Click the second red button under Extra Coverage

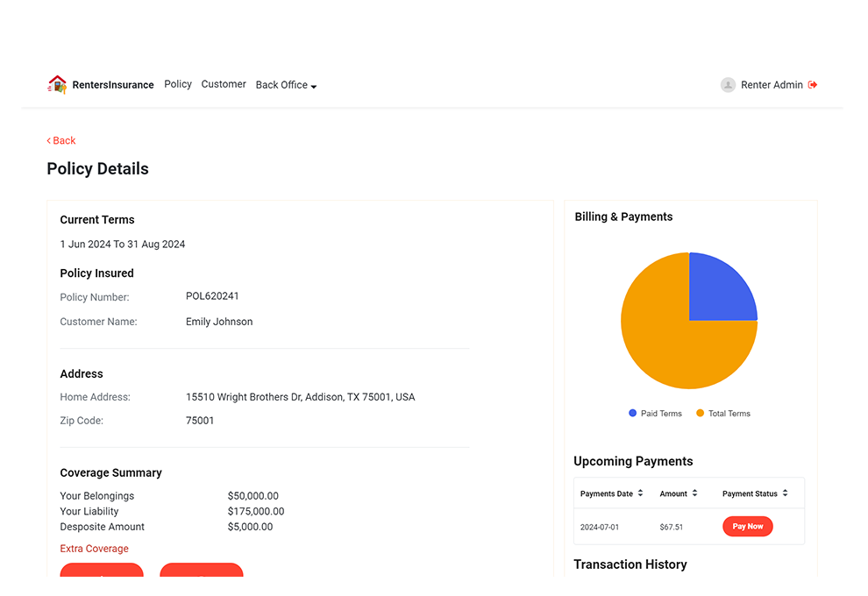coord(202,571)
